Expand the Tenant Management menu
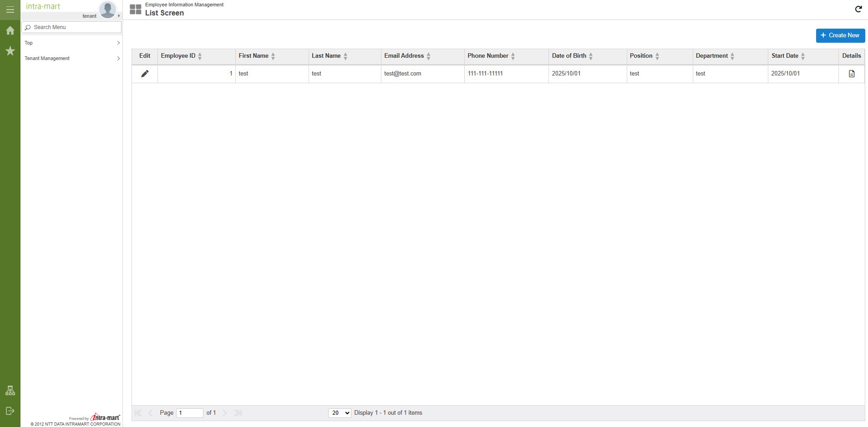Image resolution: width=868 pixels, height=427 pixels. tap(72, 58)
